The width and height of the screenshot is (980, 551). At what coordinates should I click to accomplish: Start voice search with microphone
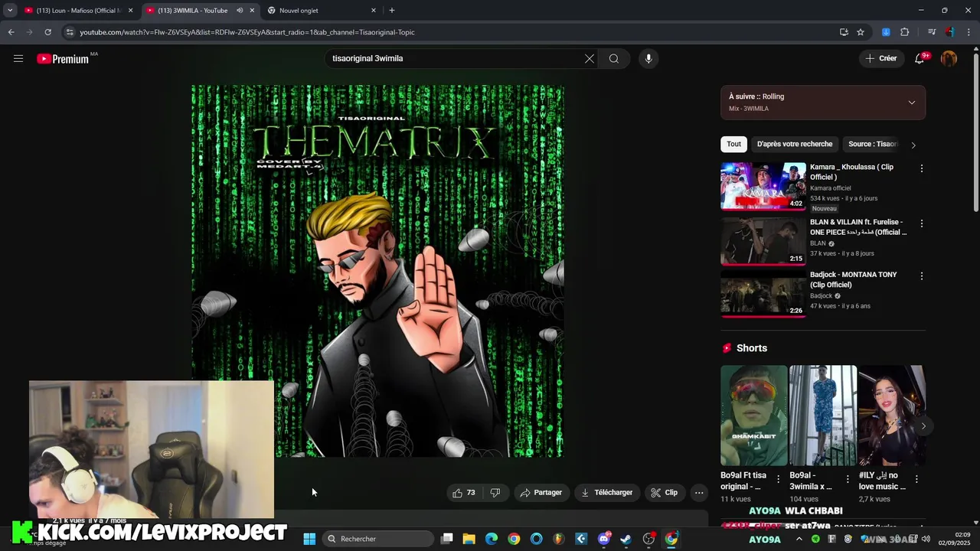point(648,58)
